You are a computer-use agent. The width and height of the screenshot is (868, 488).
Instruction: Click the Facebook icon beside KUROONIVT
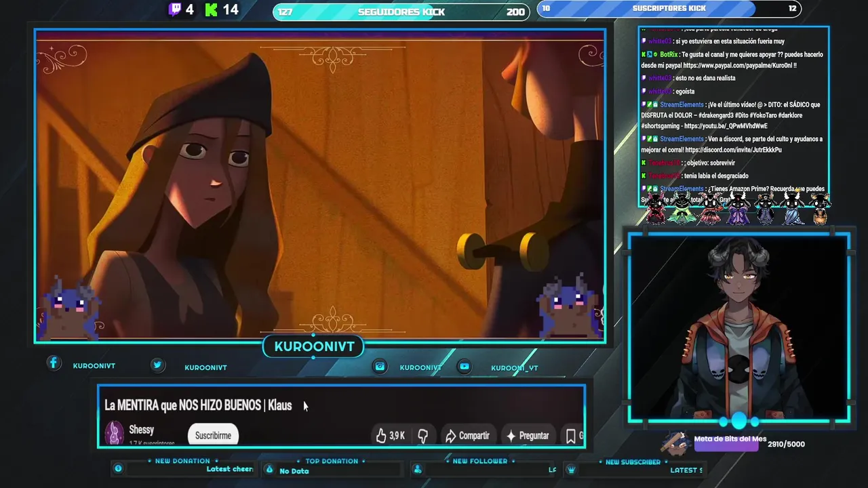[x=54, y=363]
